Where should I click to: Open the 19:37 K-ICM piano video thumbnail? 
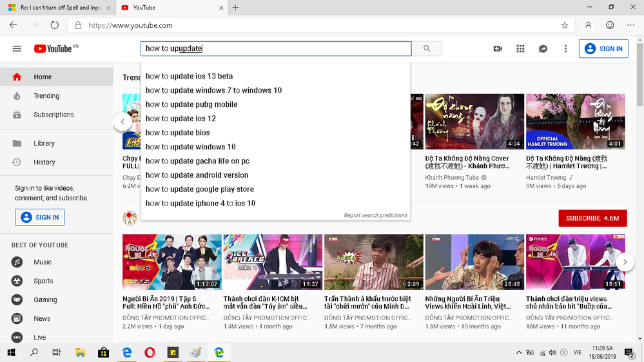coord(273,262)
